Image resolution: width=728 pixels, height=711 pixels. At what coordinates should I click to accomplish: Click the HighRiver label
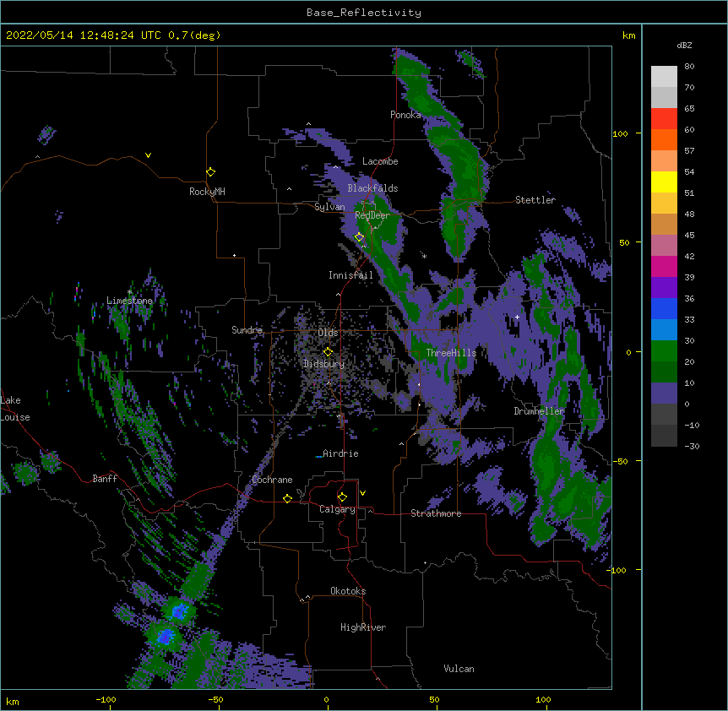(x=363, y=627)
